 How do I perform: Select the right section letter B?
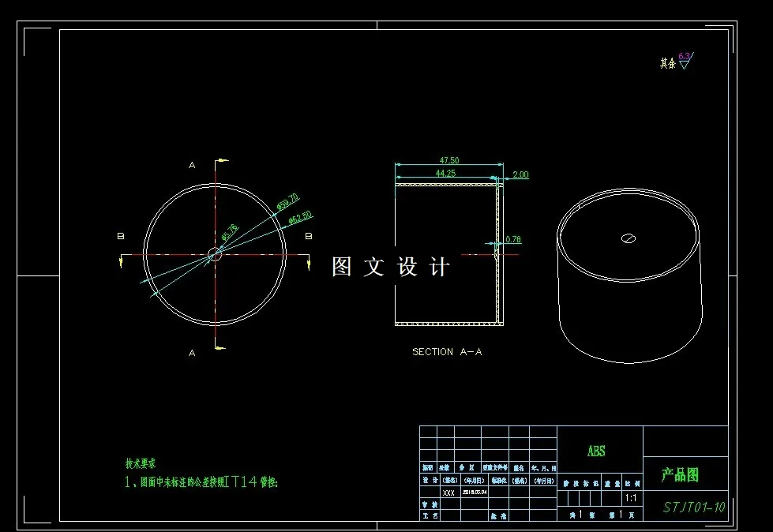309,237
